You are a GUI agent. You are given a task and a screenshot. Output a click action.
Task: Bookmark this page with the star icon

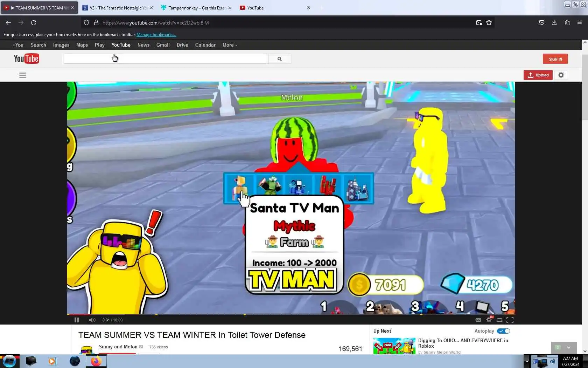[489, 23]
